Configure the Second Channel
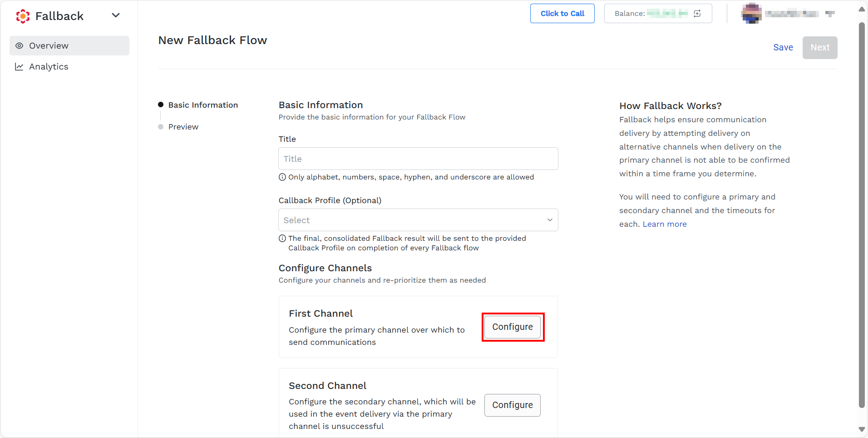 click(513, 405)
